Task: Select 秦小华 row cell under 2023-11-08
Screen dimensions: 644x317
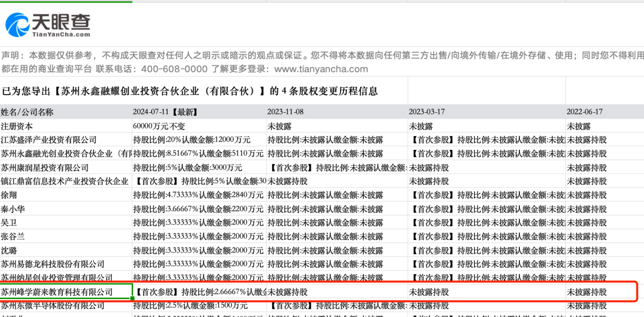Action: [x=337, y=209]
